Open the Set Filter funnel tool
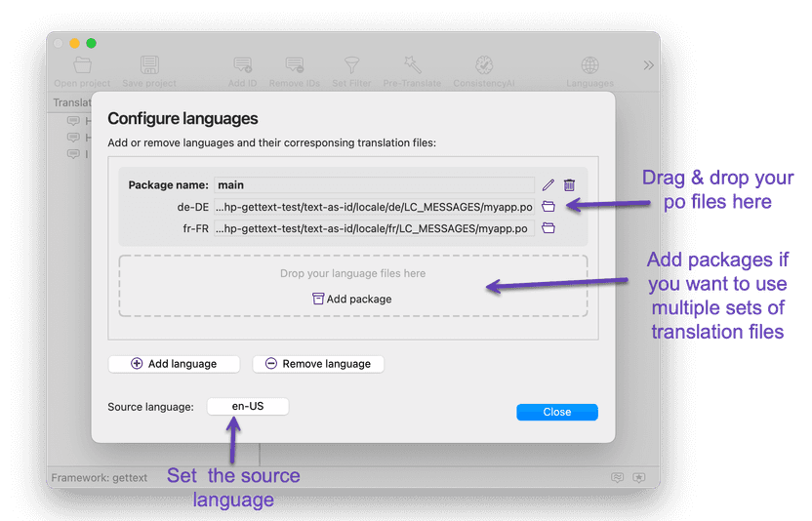The image size is (812, 521). [351, 65]
